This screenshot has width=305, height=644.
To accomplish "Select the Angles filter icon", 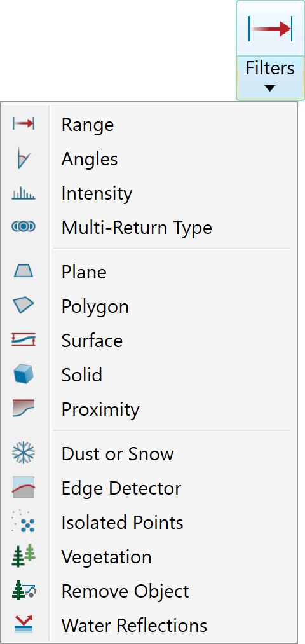I will tap(24, 158).
